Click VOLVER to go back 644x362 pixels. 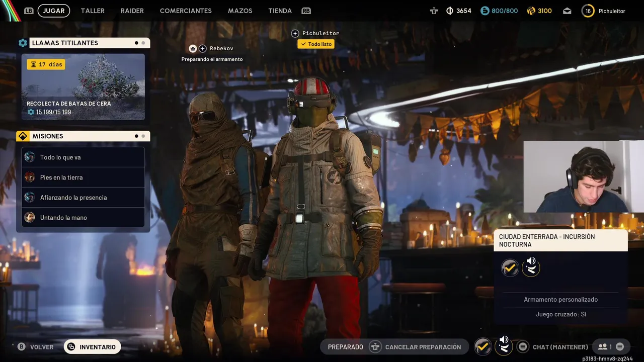42,347
